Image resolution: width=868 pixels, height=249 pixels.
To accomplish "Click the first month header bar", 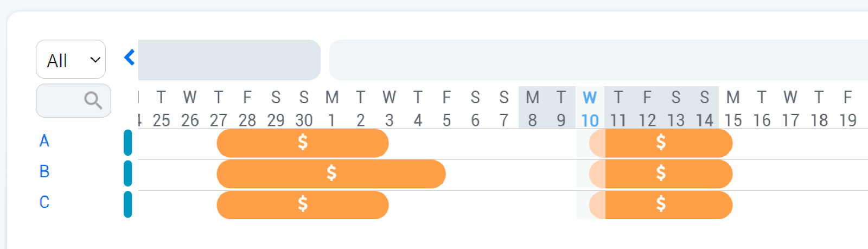I will [229, 60].
